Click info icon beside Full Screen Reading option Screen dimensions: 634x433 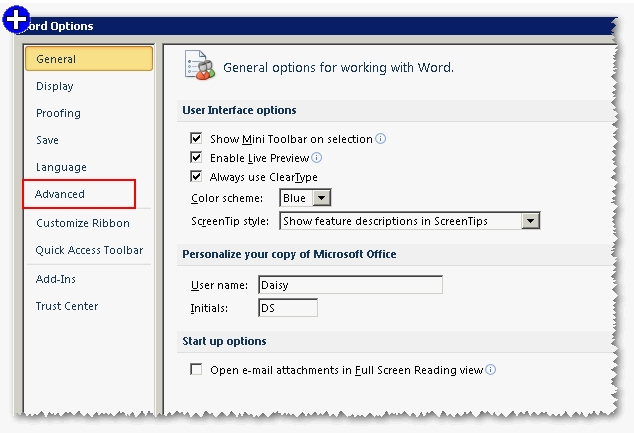(x=490, y=370)
